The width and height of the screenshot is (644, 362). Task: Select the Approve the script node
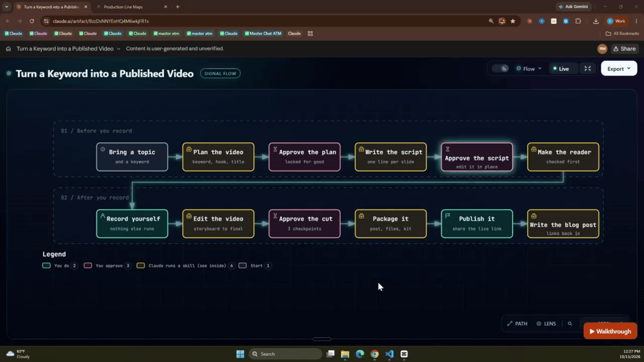tap(477, 156)
